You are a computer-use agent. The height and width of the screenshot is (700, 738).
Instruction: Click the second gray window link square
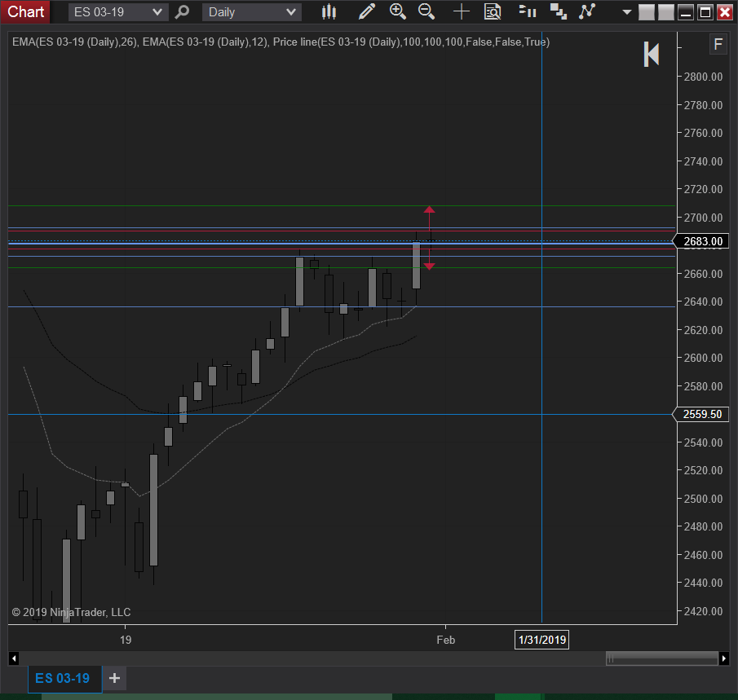[665, 12]
